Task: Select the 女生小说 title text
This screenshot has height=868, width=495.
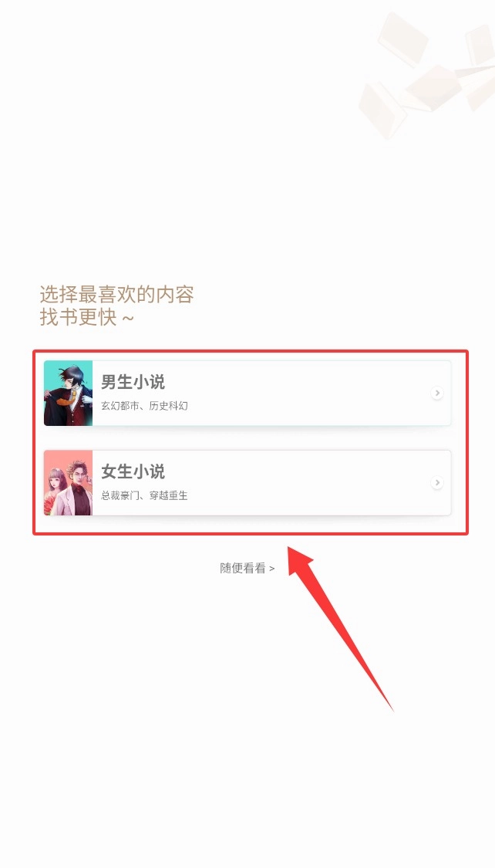Action: coord(133,471)
